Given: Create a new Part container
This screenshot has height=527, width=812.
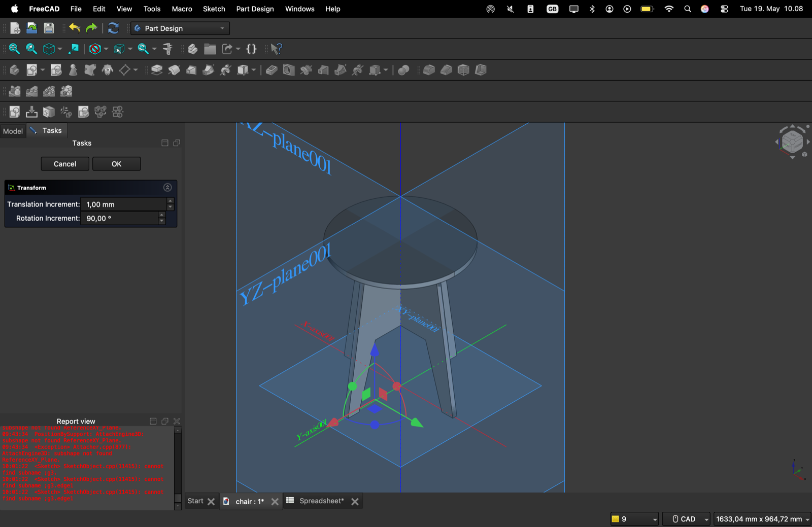Looking at the screenshot, I should (193, 49).
